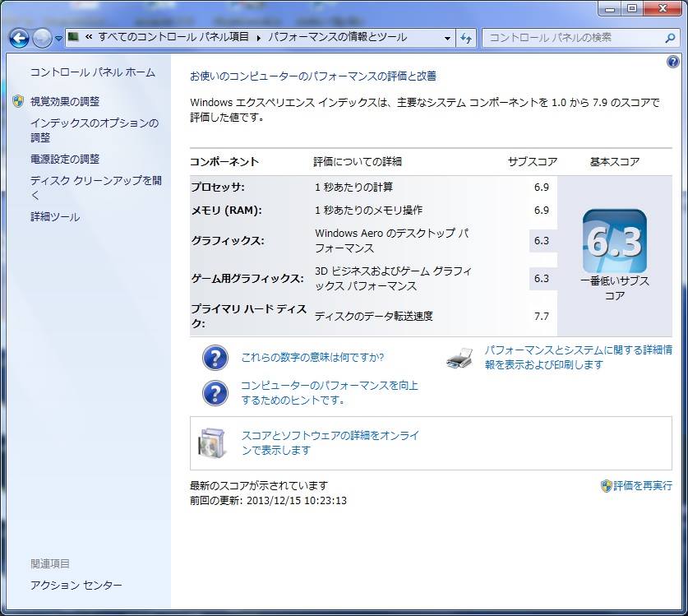Select すべてのコントロール パネル項目 breadcrumb
Screen dimensions: 688x616
[173, 37]
